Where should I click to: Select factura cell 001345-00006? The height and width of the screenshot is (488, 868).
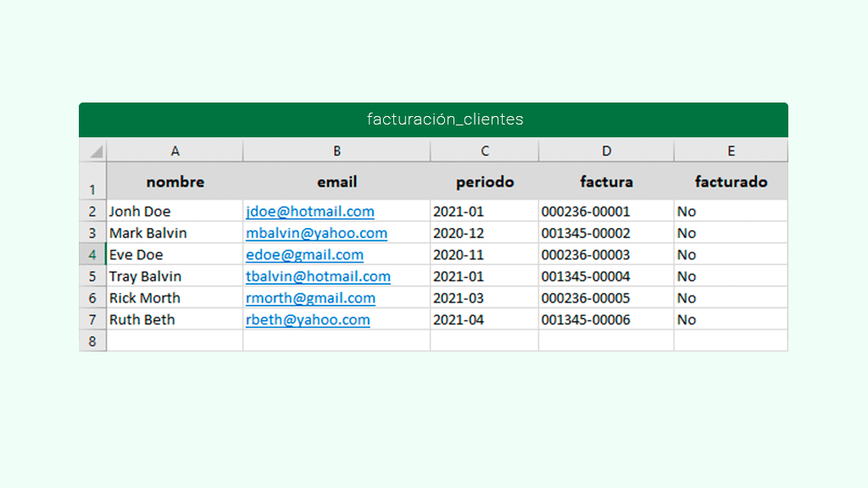[x=606, y=319]
